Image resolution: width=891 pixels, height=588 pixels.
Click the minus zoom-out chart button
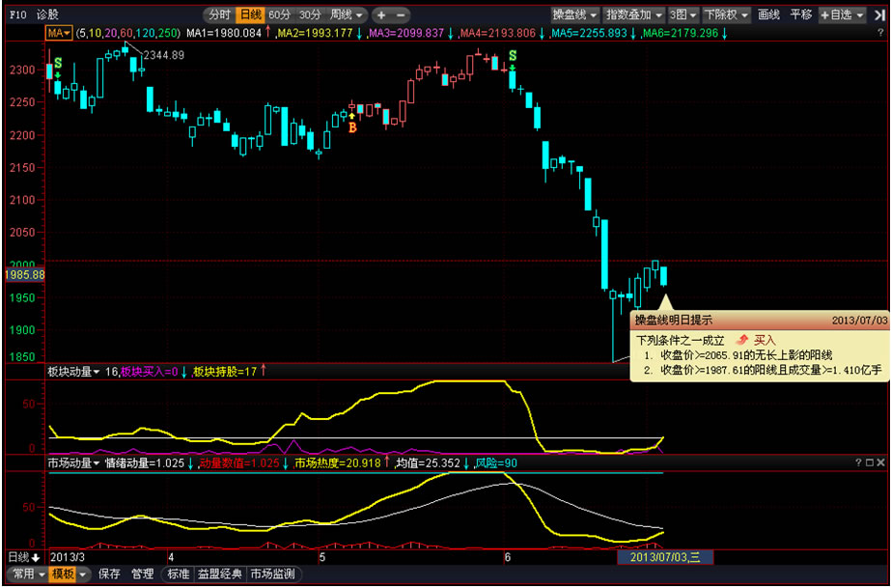(x=401, y=15)
